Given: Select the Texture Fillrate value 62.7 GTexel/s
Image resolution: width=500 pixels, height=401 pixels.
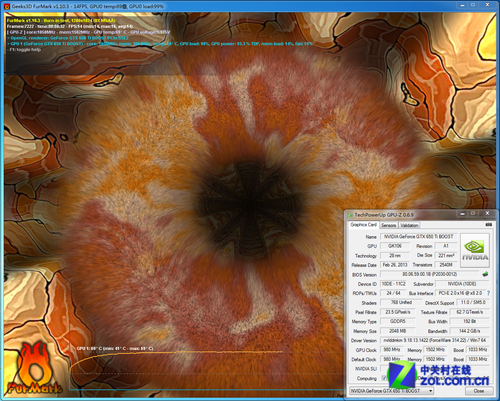Looking at the screenshot, I should coord(469,312).
